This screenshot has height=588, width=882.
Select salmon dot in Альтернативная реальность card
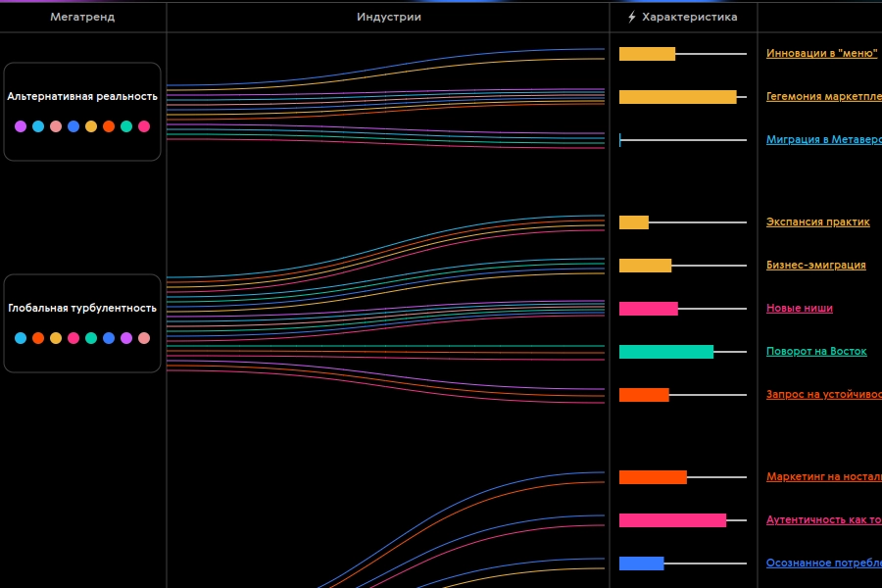pos(56,126)
